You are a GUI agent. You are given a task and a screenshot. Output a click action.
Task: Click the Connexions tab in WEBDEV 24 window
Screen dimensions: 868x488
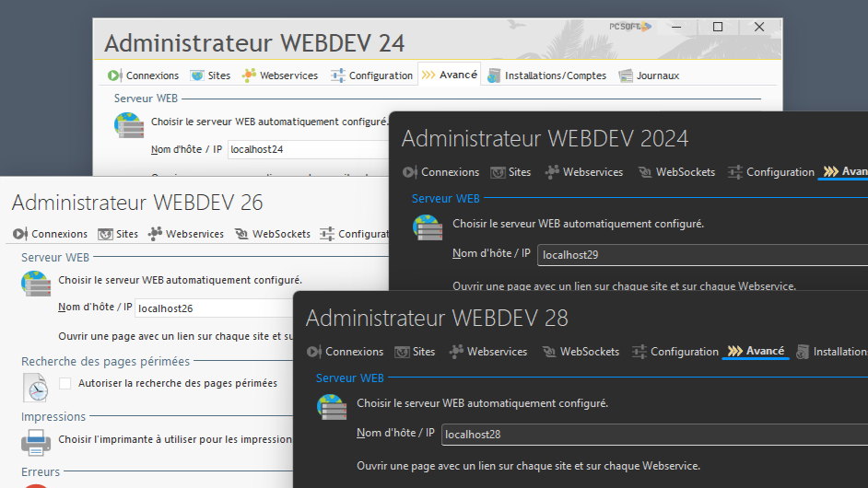pos(143,76)
